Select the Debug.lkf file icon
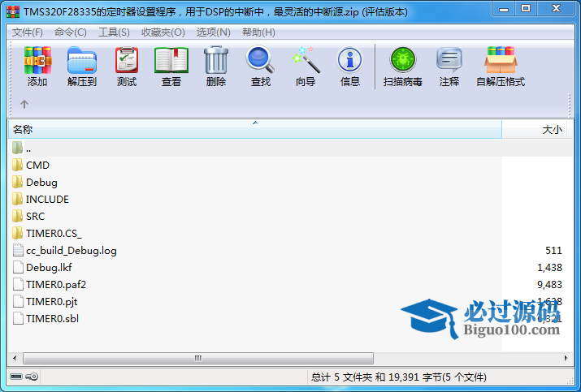The width and height of the screenshot is (581, 392). [18, 268]
